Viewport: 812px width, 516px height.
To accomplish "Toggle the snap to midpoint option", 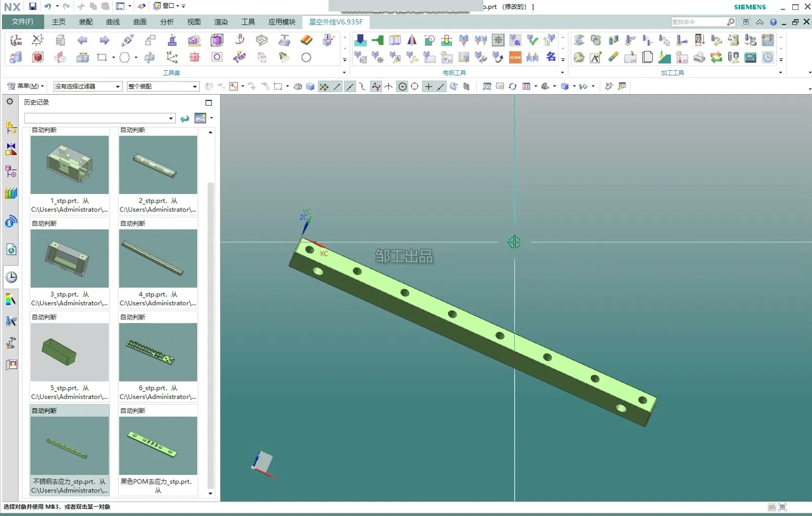I will pyautogui.click(x=350, y=86).
